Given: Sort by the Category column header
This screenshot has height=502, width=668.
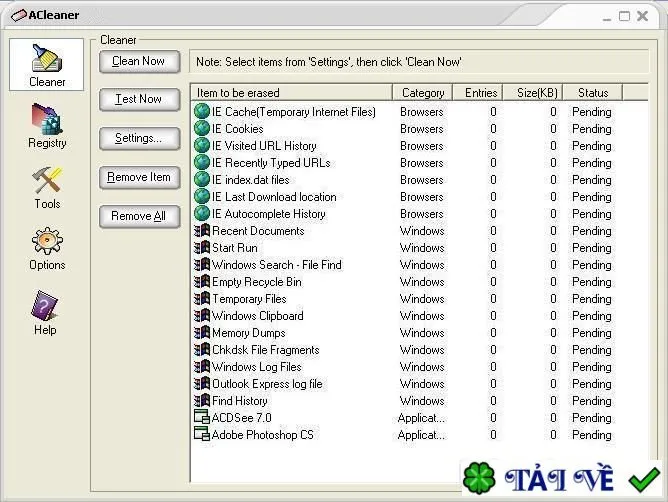Looking at the screenshot, I should coord(423,92).
